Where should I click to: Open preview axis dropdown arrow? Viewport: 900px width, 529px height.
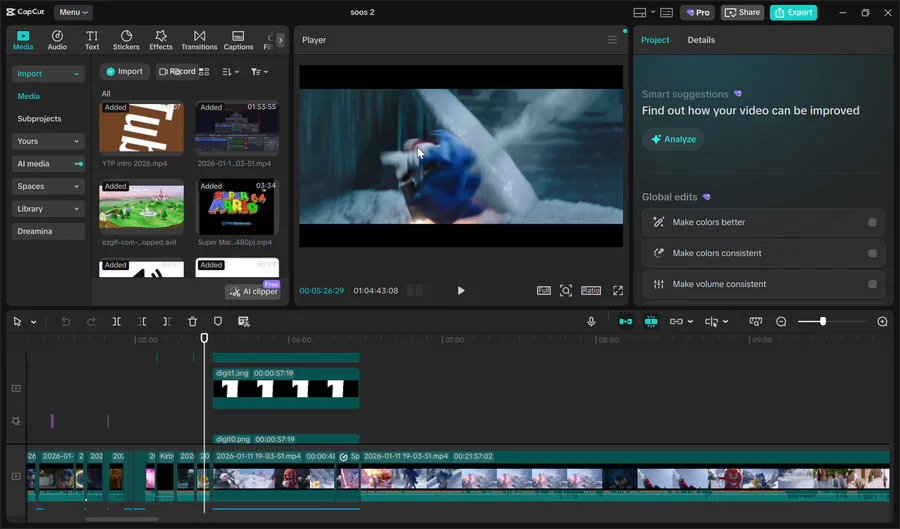tap(726, 322)
